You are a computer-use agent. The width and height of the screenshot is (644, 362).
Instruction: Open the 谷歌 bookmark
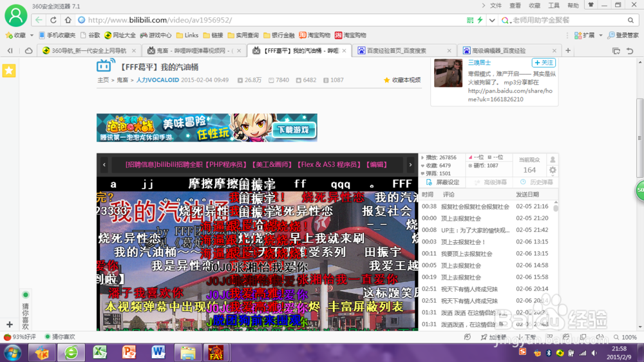(90, 35)
